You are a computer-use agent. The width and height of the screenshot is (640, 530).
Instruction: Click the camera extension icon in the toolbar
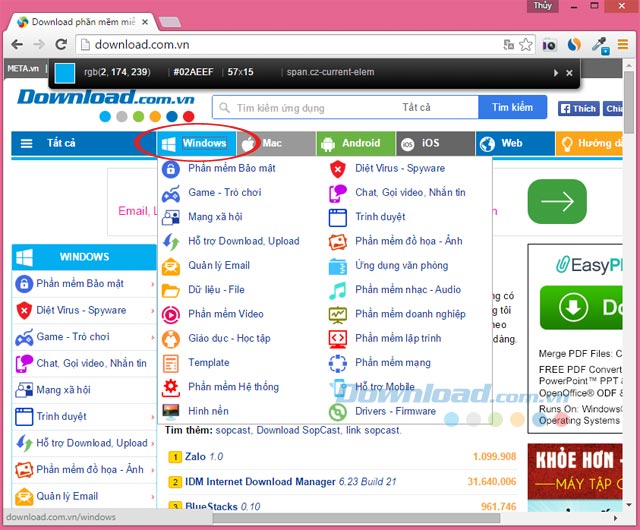pos(549,45)
